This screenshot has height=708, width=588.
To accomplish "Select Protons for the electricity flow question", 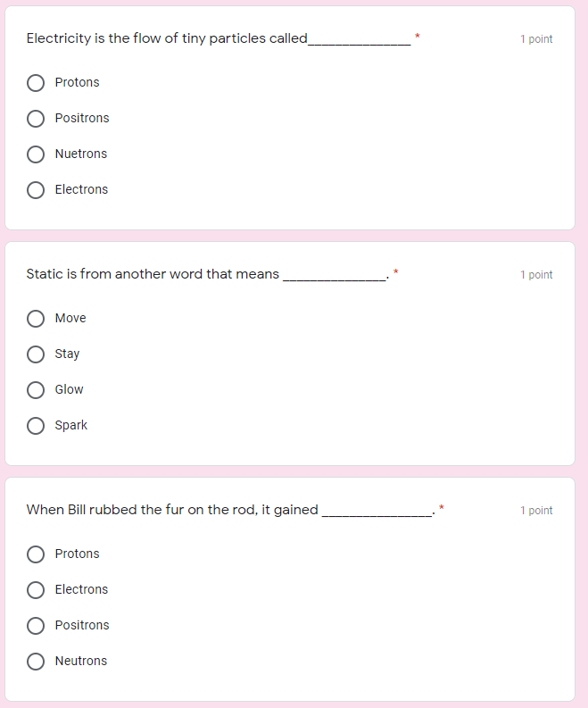I will click(36, 83).
